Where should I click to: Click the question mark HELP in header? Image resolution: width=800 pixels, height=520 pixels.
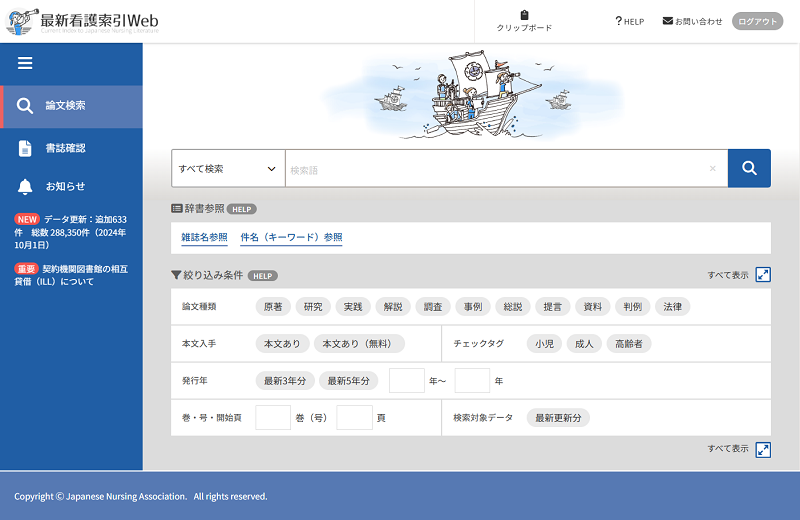pyautogui.click(x=630, y=21)
